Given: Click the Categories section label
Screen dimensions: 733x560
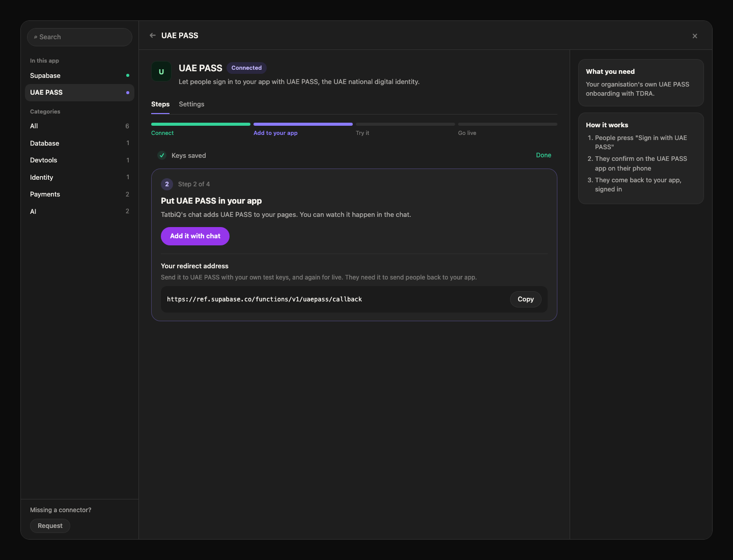Looking at the screenshot, I should [45, 111].
